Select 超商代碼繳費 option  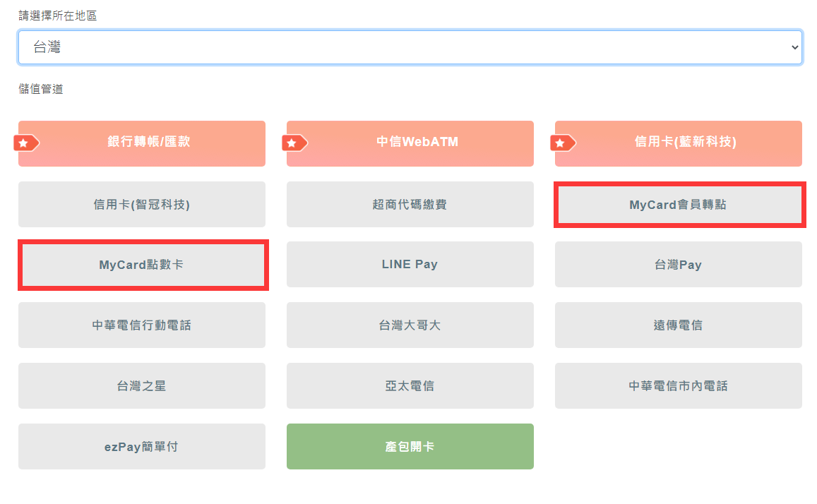pyautogui.click(x=410, y=204)
